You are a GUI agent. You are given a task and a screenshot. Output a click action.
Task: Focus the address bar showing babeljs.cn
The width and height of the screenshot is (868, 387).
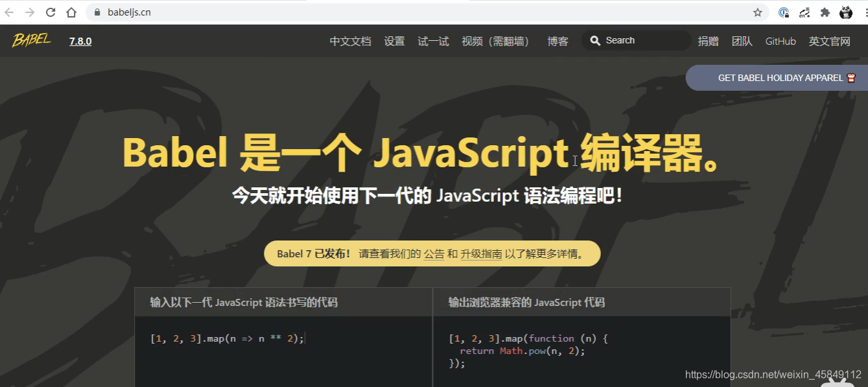(x=428, y=12)
